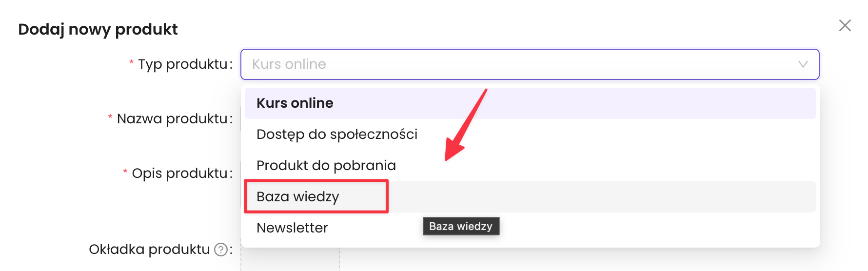Pick Produkt do pobrania option

(x=326, y=166)
